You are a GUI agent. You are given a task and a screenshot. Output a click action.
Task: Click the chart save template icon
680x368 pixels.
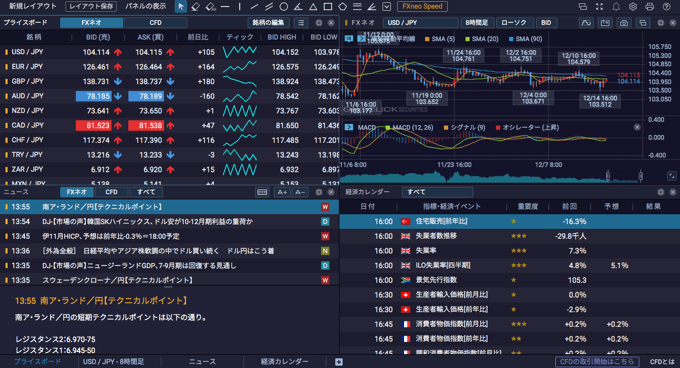pyautogui.click(x=605, y=23)
